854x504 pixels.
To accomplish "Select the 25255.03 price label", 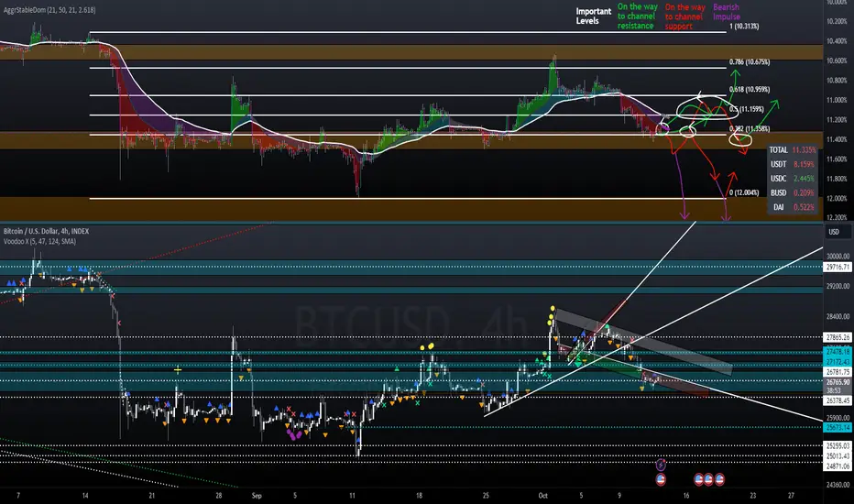I will tap(838, 445).
